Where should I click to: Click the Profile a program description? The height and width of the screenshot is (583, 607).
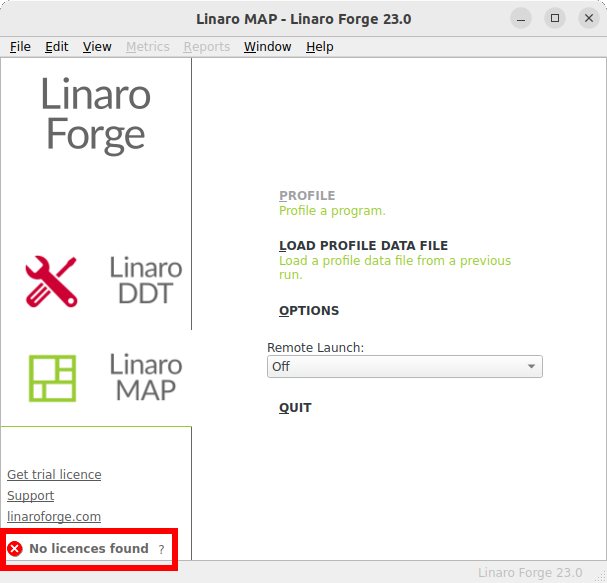tap(332, 211)
